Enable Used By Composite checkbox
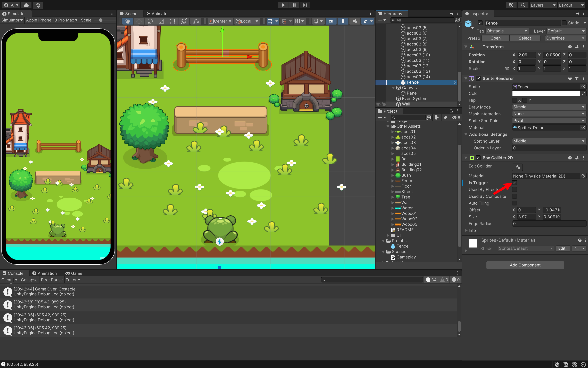Image resolution: width=588 pixels, height=368 pixels. 514,196
